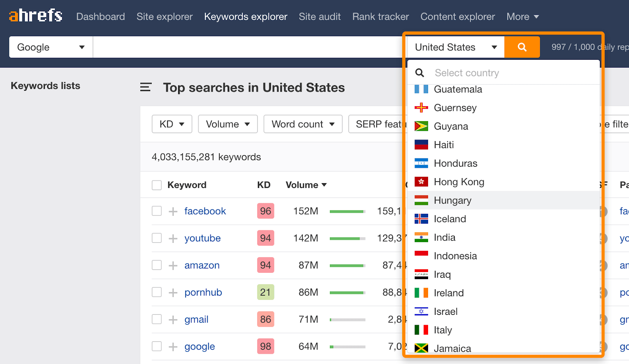Open the pornhub keyword link
629x364 pixels.
[x=203, y=292]
